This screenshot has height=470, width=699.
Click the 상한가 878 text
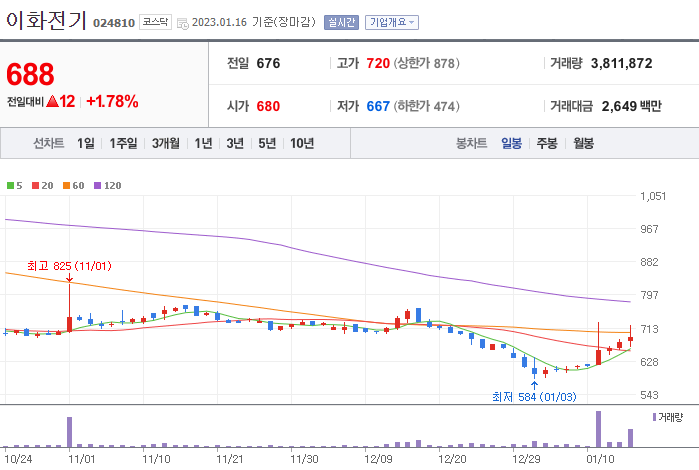426,63
